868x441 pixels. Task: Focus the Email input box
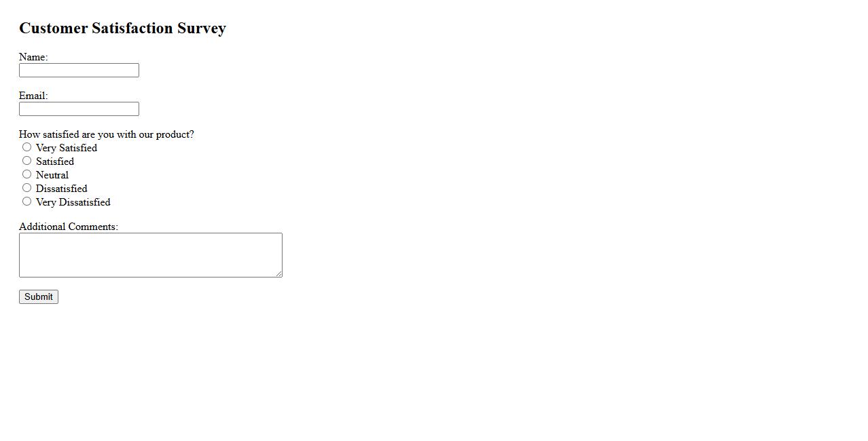(x=79, y=109)
